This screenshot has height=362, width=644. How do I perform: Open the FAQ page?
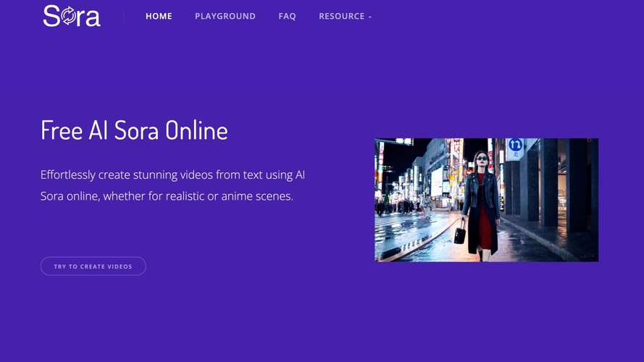tap(287, 17)
